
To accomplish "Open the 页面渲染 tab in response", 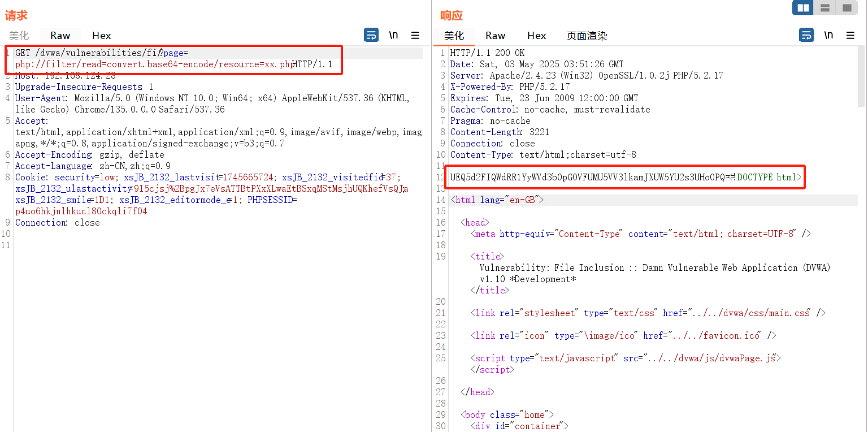I will (587, 36).
